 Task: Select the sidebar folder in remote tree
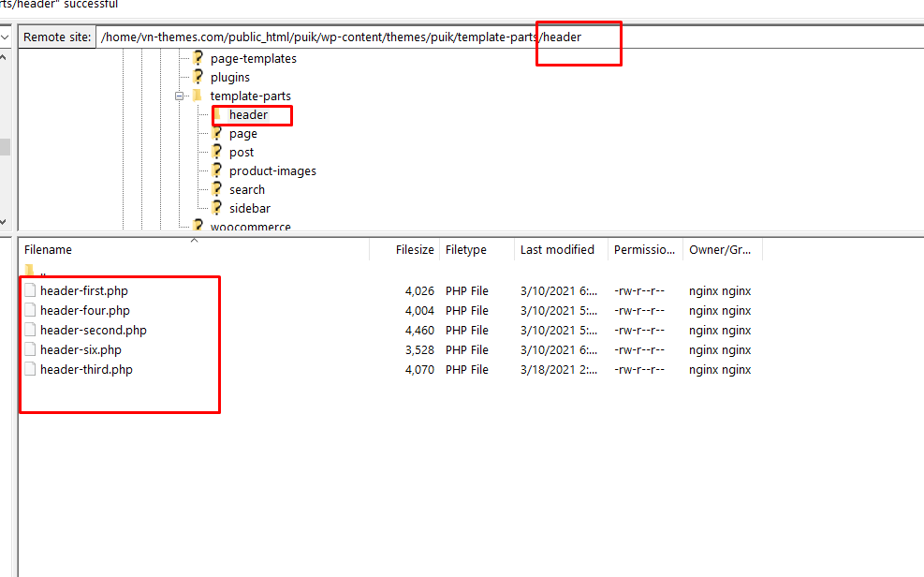pyautogui.click(x=249, y=209)
